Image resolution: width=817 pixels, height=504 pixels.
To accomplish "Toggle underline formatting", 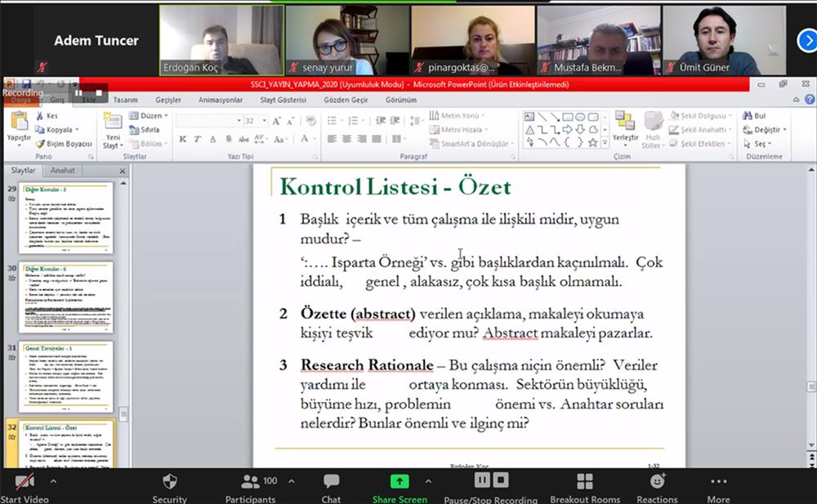I will [x=212, y=139].
